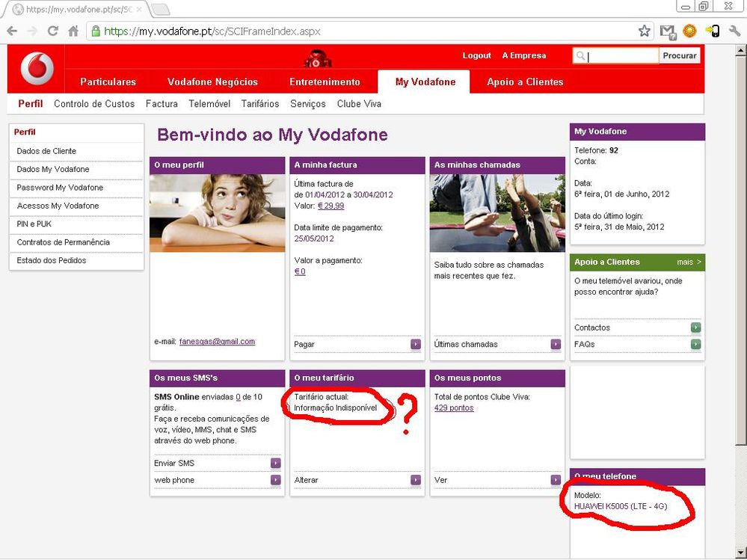Screen dimensions: 747x560
Task: Open the Chrome wrench settings menu
Action: pos(734,31)
